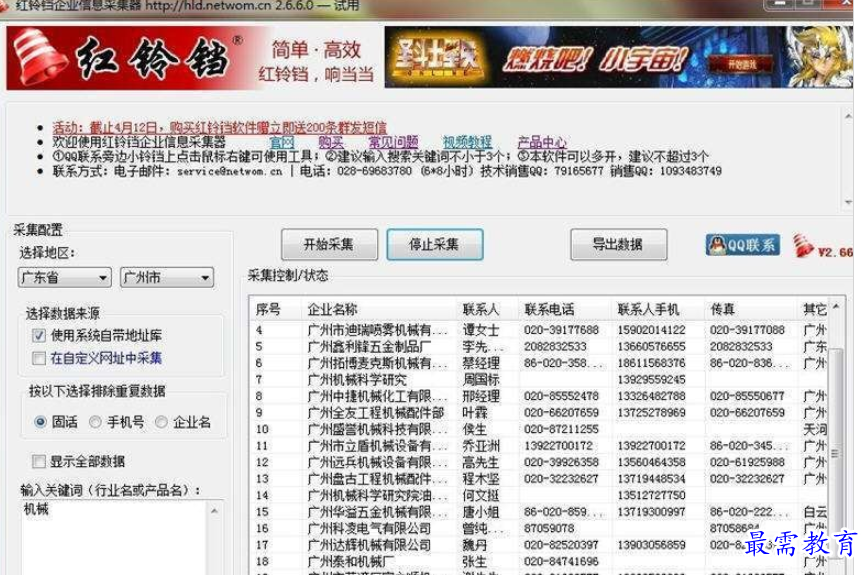Open the 购买 link
This screenshot has height=575, width=866.
331,143
